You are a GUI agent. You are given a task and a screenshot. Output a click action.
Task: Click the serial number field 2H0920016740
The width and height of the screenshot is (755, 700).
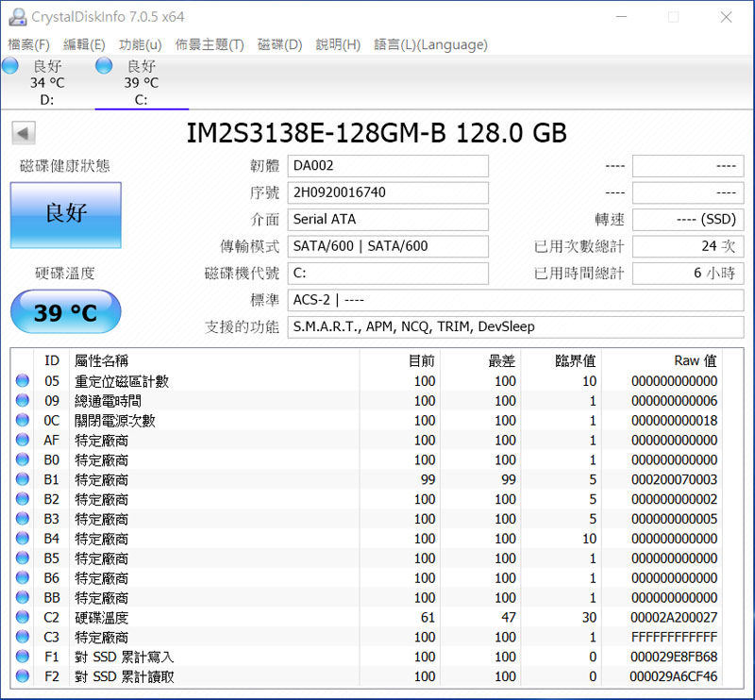(388, 192)
